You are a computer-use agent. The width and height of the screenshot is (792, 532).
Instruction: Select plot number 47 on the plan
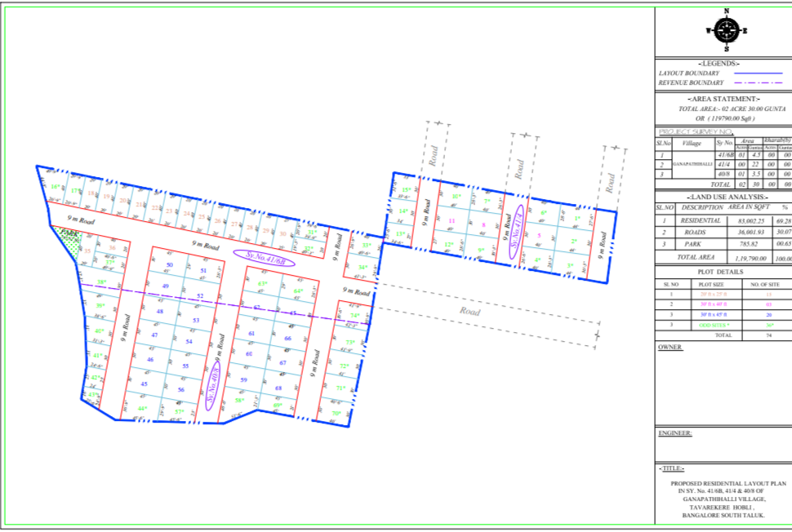pos(154,335)
